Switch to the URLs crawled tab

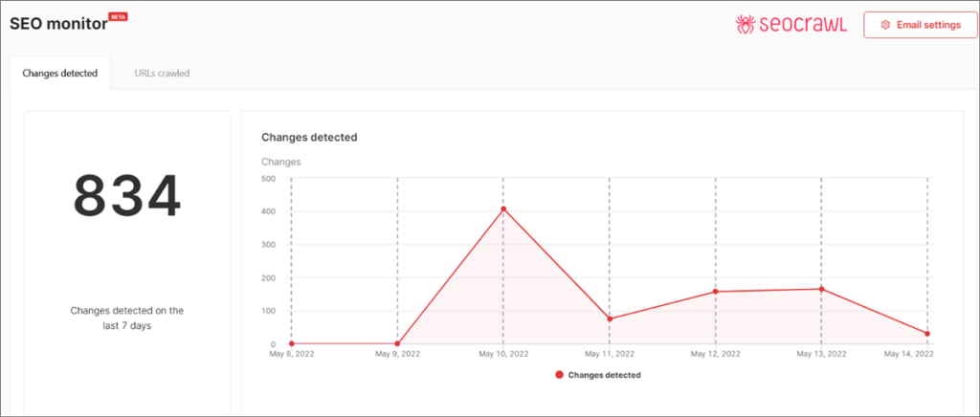pos(162,73)
